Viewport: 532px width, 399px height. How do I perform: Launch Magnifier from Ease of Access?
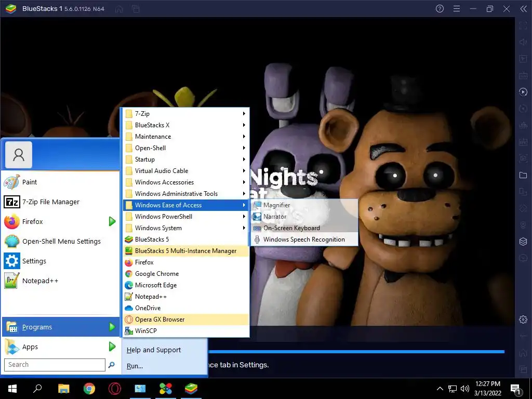pos(304,205)
